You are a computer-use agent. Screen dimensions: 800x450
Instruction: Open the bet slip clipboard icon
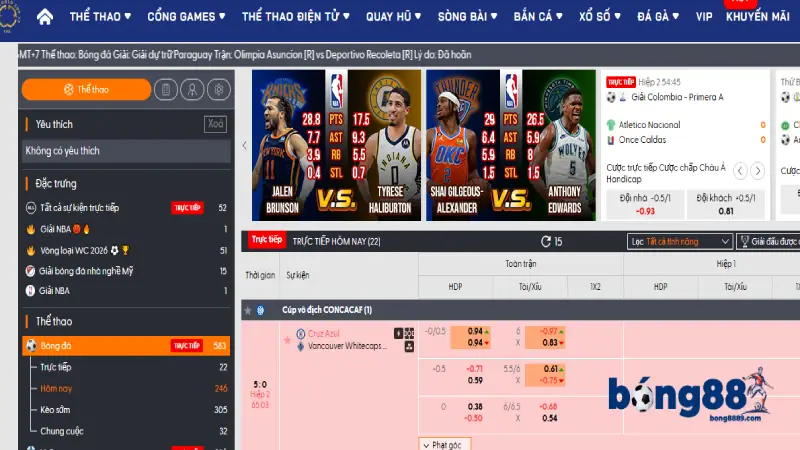[x=166, y=90]
